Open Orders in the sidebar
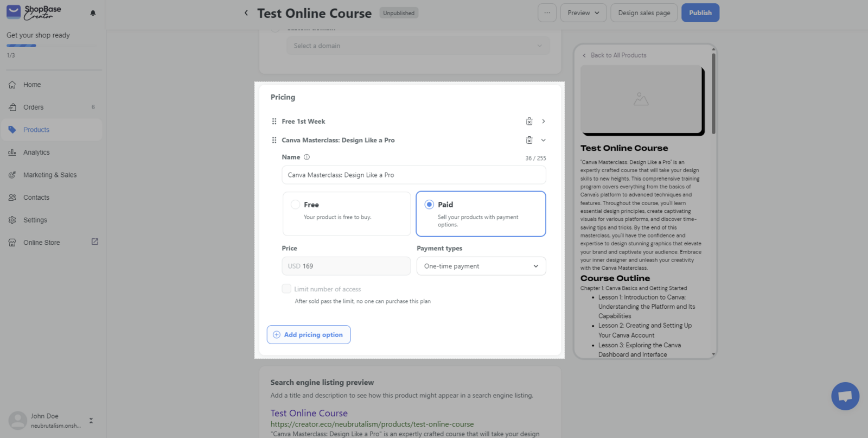 52,107
